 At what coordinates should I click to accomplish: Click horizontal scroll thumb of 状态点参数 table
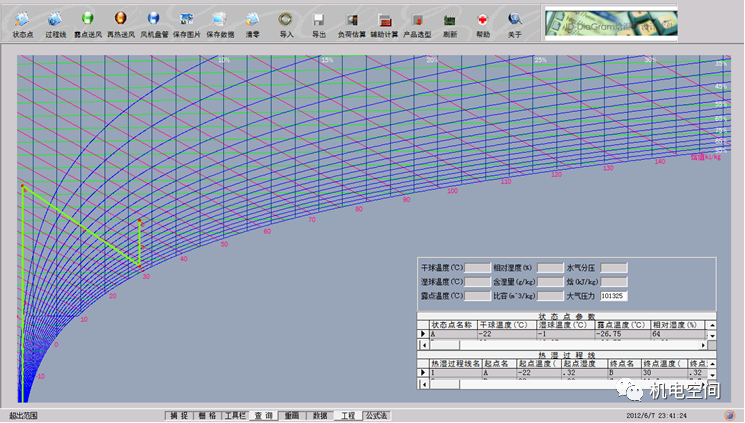tap(444, 345)
